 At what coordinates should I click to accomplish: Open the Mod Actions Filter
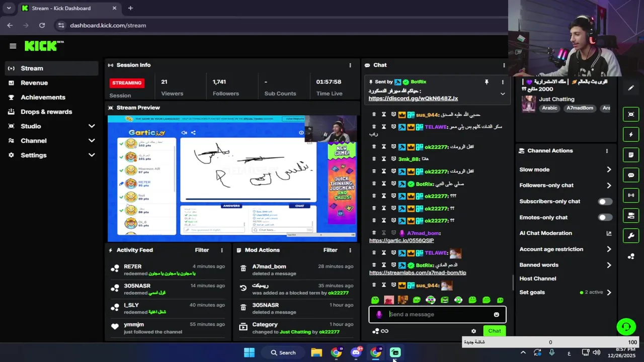click(x=330, y=250)
